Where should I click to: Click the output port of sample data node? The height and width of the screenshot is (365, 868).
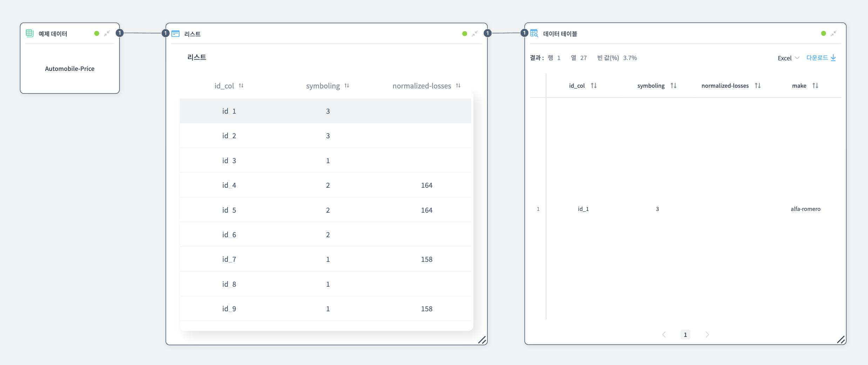tap(120, 33)
